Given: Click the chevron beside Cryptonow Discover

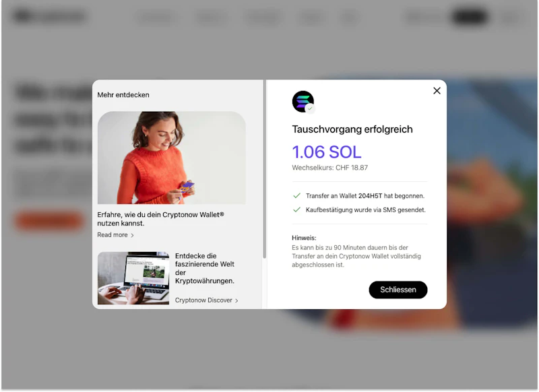Looking at the screenshot, I should [x=236, y=300].
